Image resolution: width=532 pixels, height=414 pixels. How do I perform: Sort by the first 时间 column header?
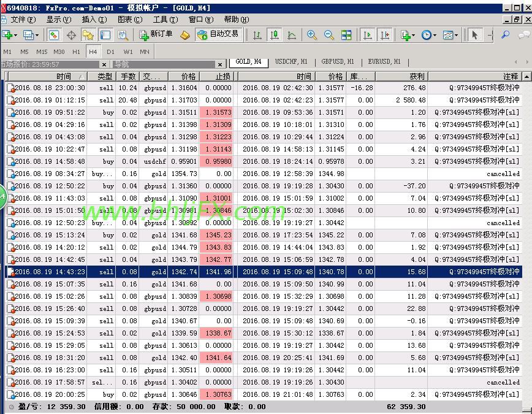(47, 77)
